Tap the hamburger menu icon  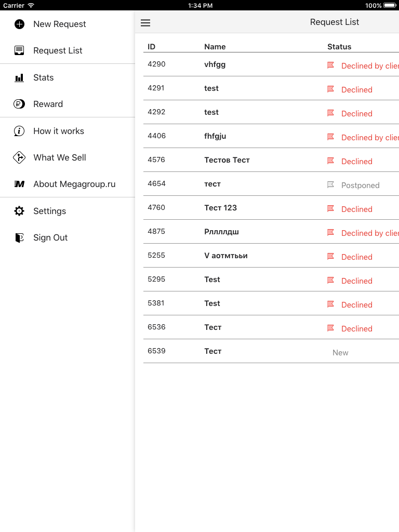[x=145, y=23]
